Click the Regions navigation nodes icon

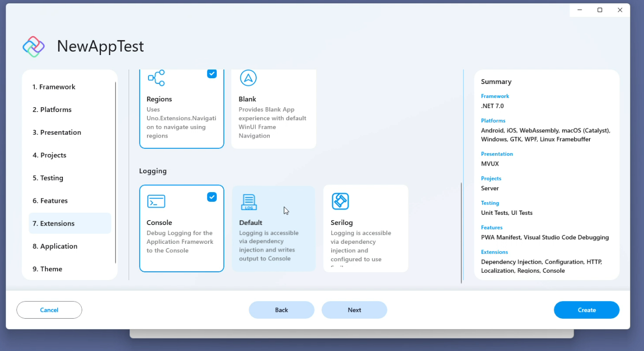pos(156,78)
